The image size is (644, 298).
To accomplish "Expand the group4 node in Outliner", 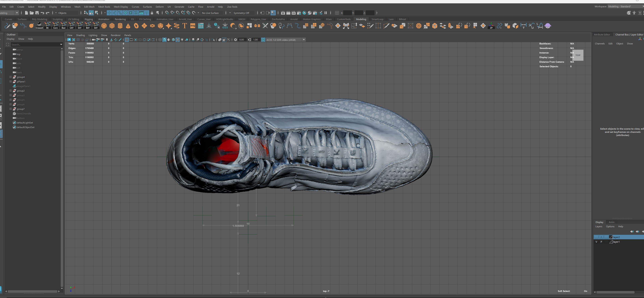I will pyautogui.click(x=11, y=77).
